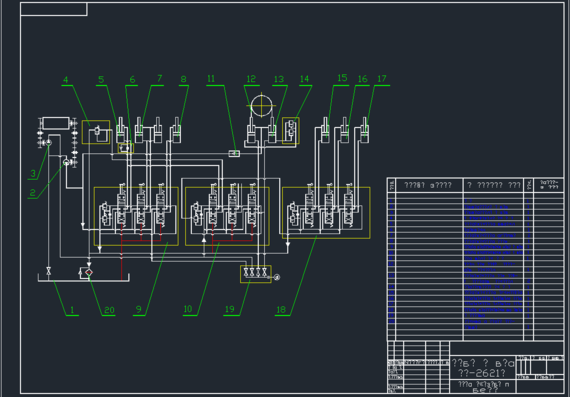Select callout number 5 label at top
The image size is (570, 397).
pyautogui.click(x=101, y=79)
